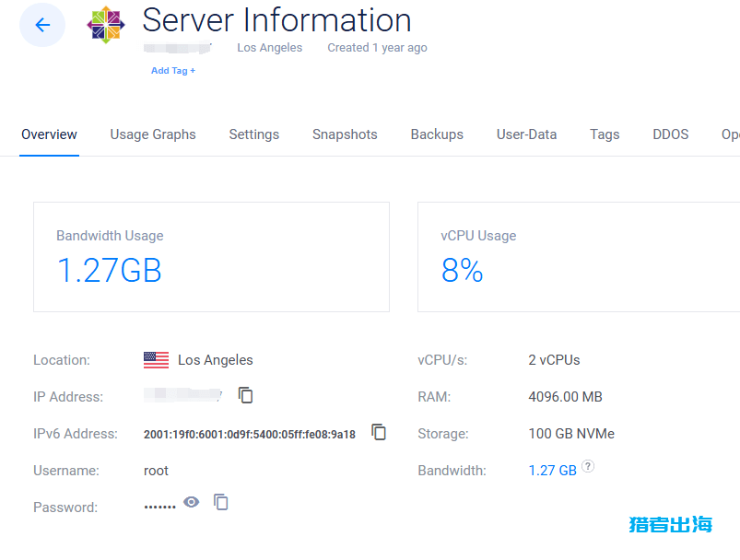Click the vCPU Usage card label
The width and height of the screenshot is (740, 560).
(478, 236)
